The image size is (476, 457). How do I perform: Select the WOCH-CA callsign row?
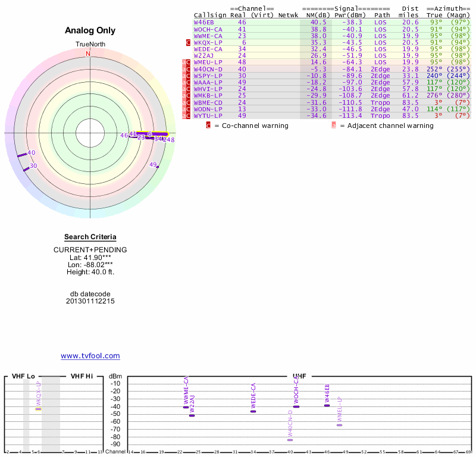coord(208,29)
